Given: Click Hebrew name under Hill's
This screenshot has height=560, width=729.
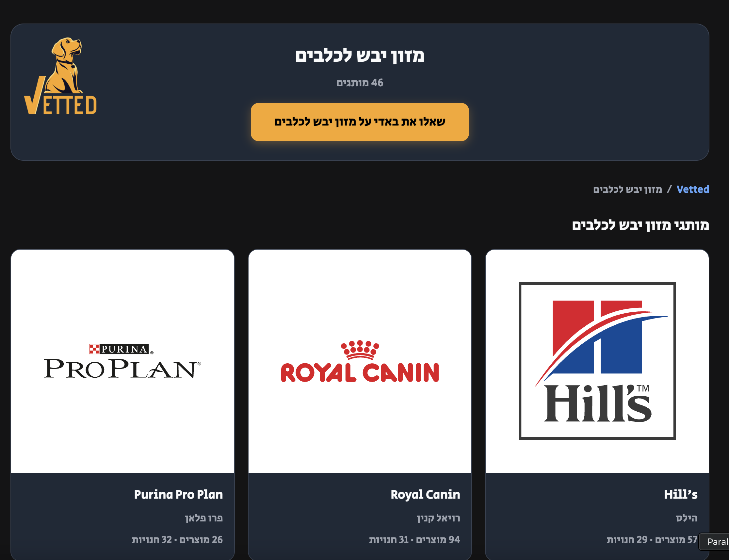Looking at the screenshot, I should pyautogui.click(x=686, y=518).
